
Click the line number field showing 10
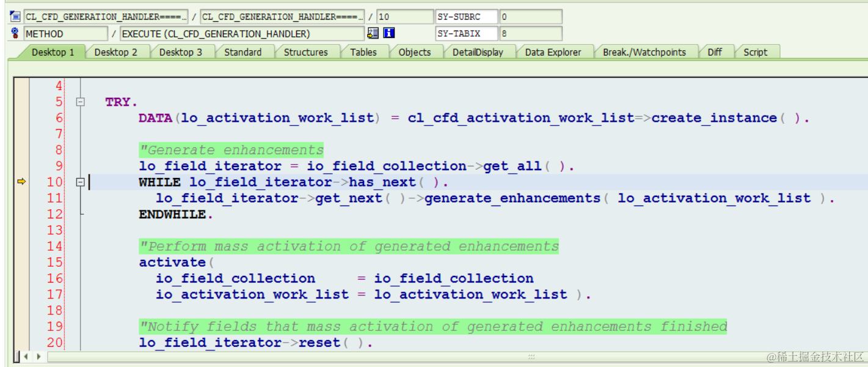[404, 17]
